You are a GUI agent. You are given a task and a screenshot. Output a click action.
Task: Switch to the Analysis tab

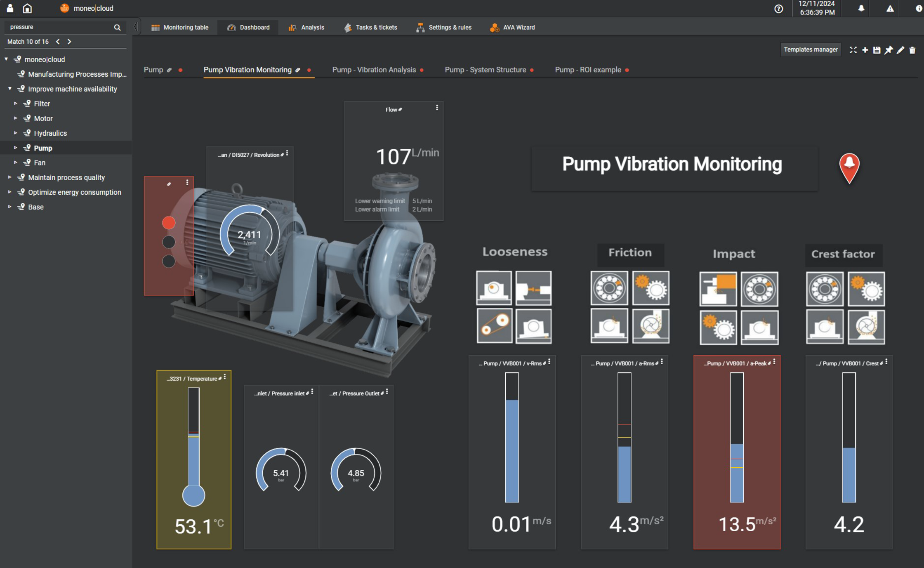point(306,27)
